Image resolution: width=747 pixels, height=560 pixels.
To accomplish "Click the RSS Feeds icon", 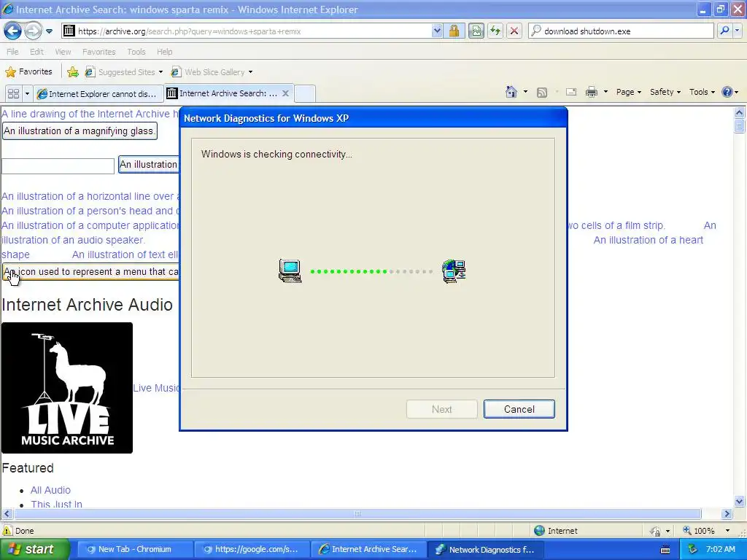I will [542, 93].
